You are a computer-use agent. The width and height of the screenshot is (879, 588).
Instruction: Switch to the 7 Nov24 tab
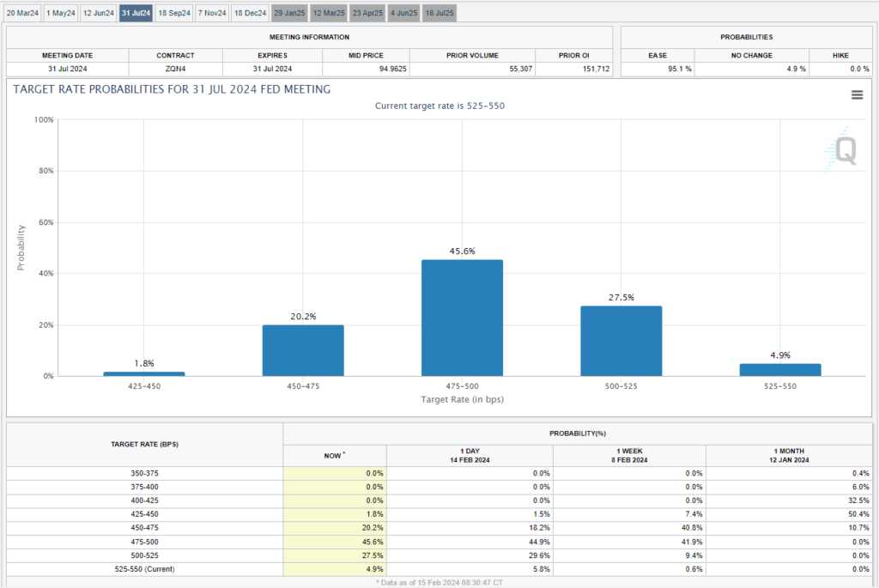[212, 13]
